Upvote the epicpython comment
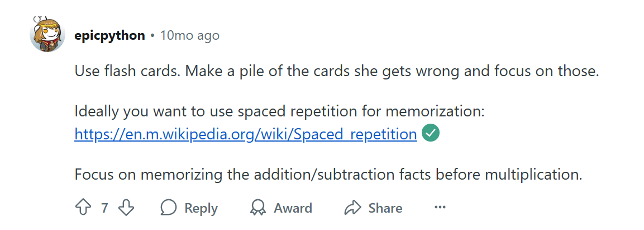This screenshot has height=230, width=644. click(83, 208)
